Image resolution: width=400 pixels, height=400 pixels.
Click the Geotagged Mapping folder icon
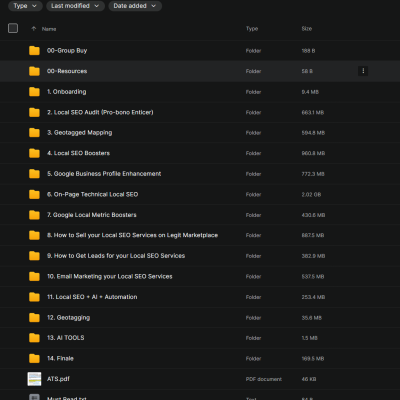[34, 133]
